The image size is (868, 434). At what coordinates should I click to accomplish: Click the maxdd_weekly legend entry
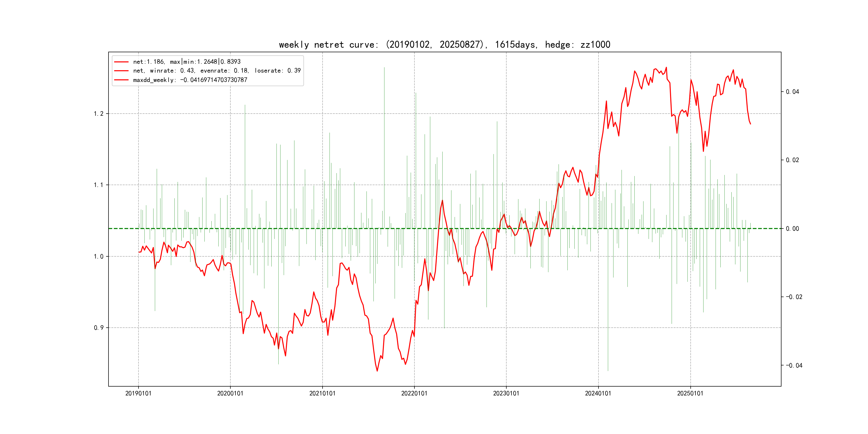point(190,80)
